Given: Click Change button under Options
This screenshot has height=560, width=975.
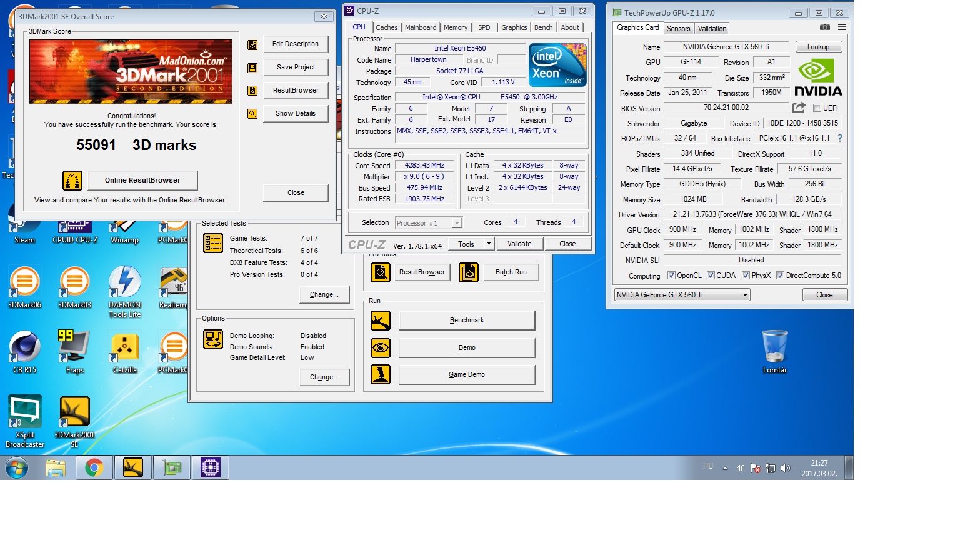Looking at the screenshot, I should click(324, 377).
